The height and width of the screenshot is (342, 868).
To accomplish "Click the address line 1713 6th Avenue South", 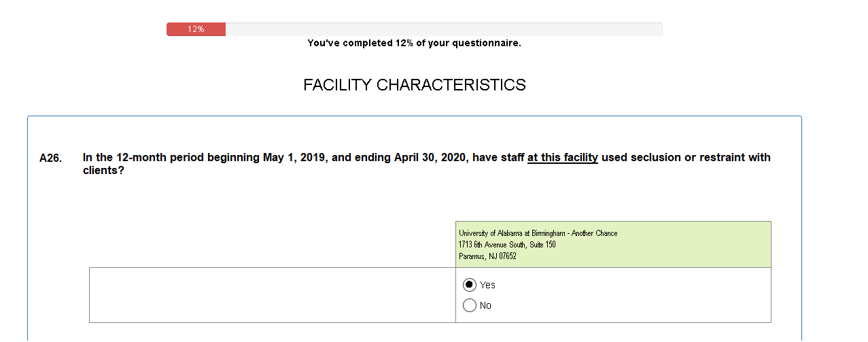I will click(x=507, y=245).
